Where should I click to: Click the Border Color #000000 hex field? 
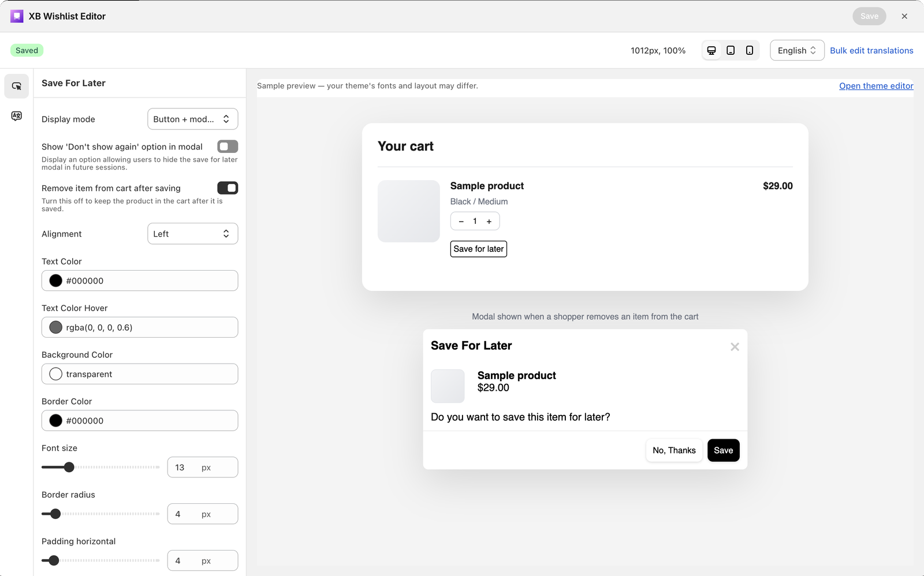pos(140,421)
